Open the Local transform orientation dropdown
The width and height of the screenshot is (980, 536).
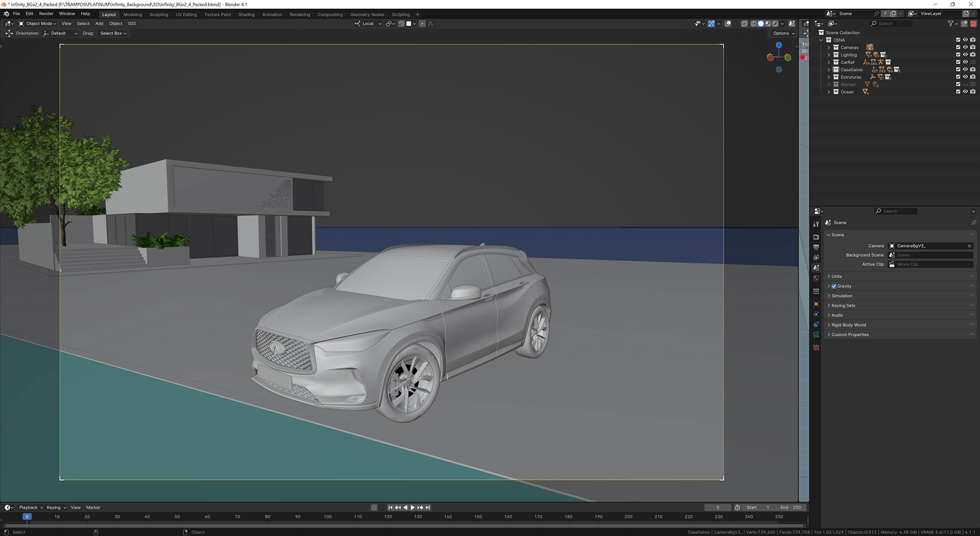tap(368, 23)
